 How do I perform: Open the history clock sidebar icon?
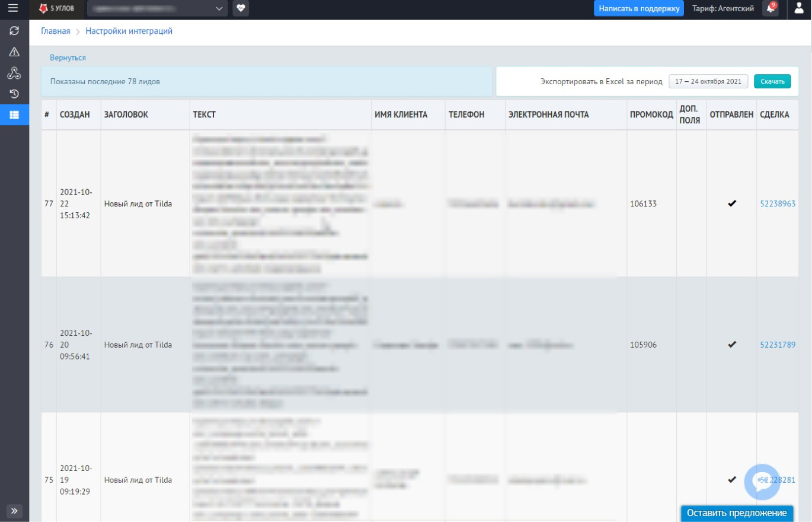(x=14, y=94)
